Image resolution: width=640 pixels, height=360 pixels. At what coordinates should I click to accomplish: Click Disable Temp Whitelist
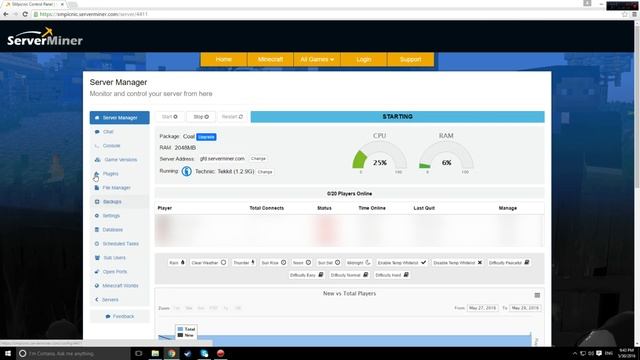[458, 262]
